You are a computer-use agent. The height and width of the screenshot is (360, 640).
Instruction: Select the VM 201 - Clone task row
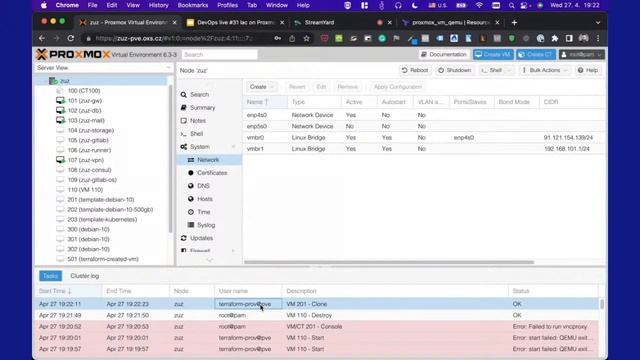coord(317,304)
